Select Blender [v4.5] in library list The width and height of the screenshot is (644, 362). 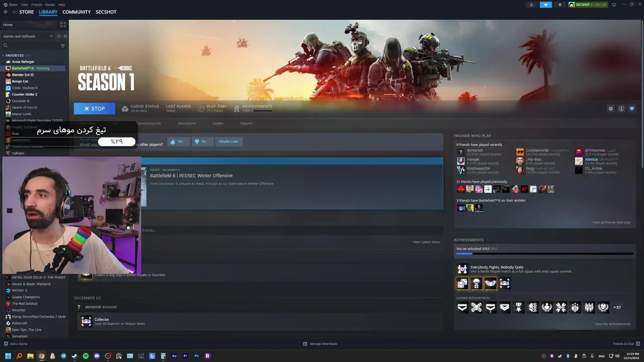pyautogui.click(x=23, y=75)
